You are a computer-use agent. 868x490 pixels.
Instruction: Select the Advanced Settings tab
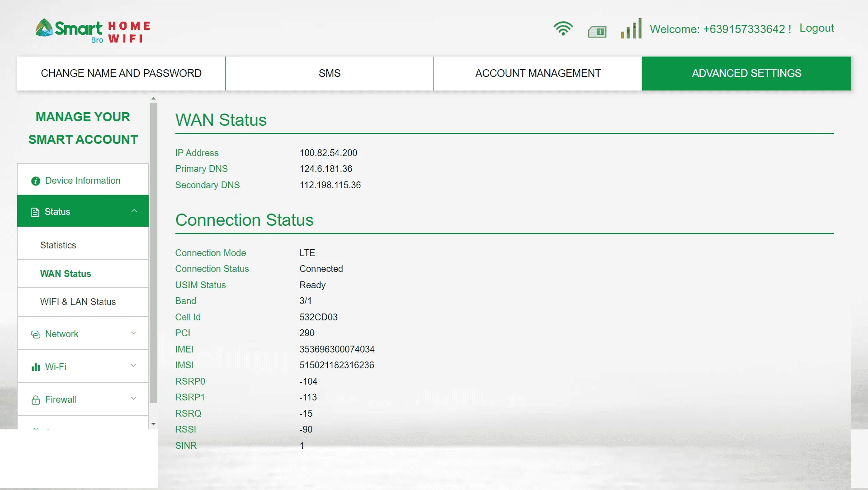click(x=746, y=73)
